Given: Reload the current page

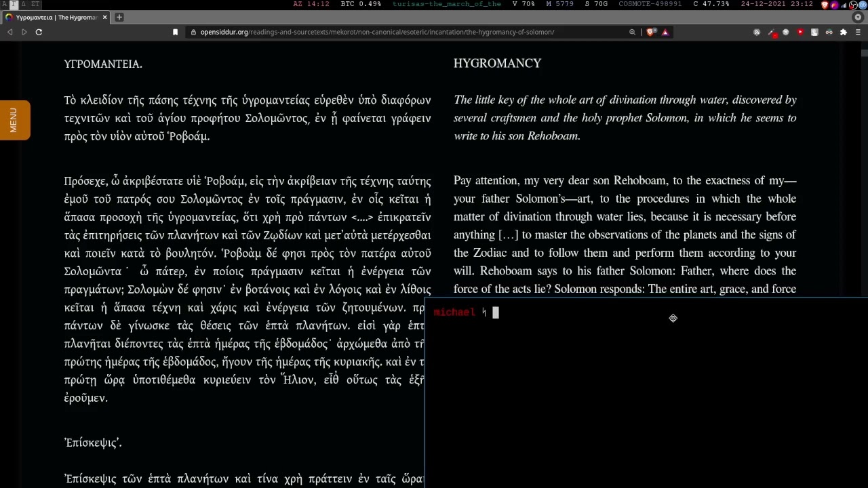Looking at the screenshot, I should click(x=39, y=32).
